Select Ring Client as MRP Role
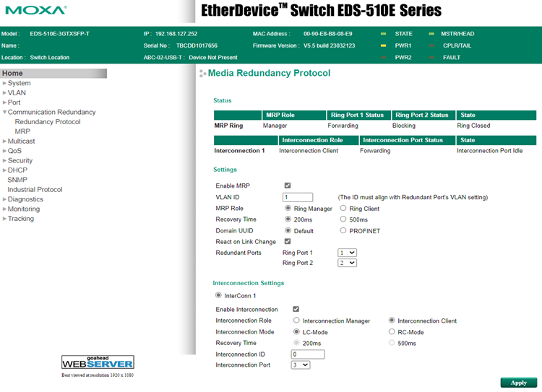 click(x=343, y=208)
